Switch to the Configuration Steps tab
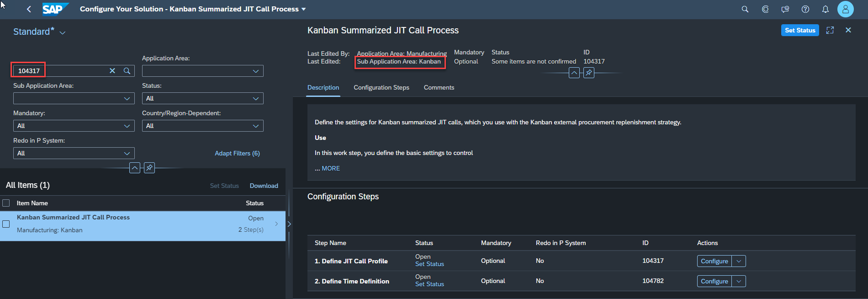 coord(381,87)
